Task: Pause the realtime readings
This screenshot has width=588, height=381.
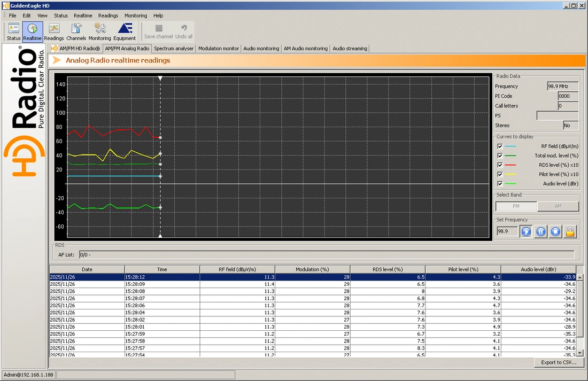Action: (541, 231)
